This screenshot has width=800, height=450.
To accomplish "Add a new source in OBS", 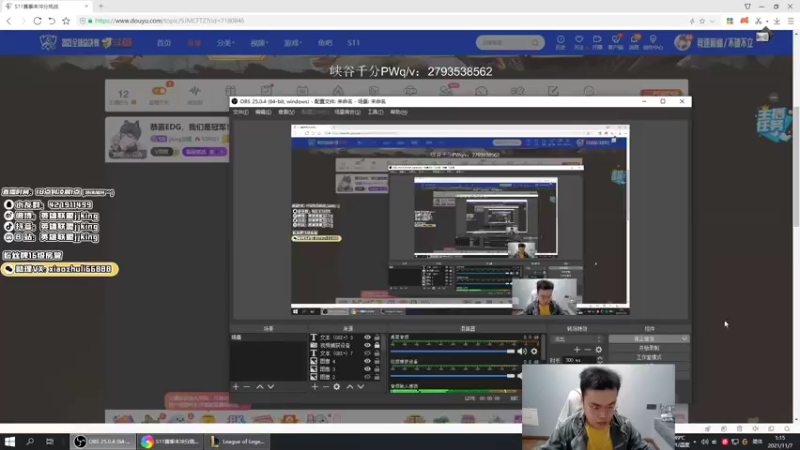I will point(315,387).
